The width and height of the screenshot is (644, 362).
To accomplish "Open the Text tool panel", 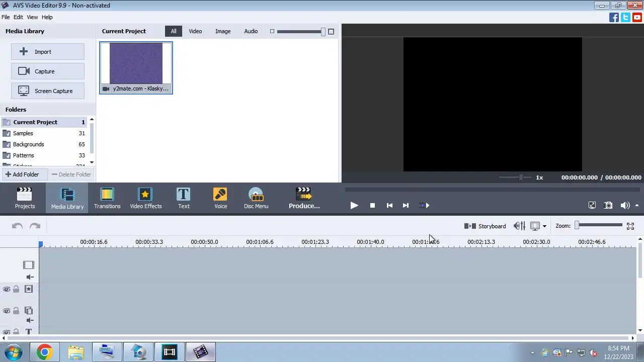I will [x=184, y=198].
